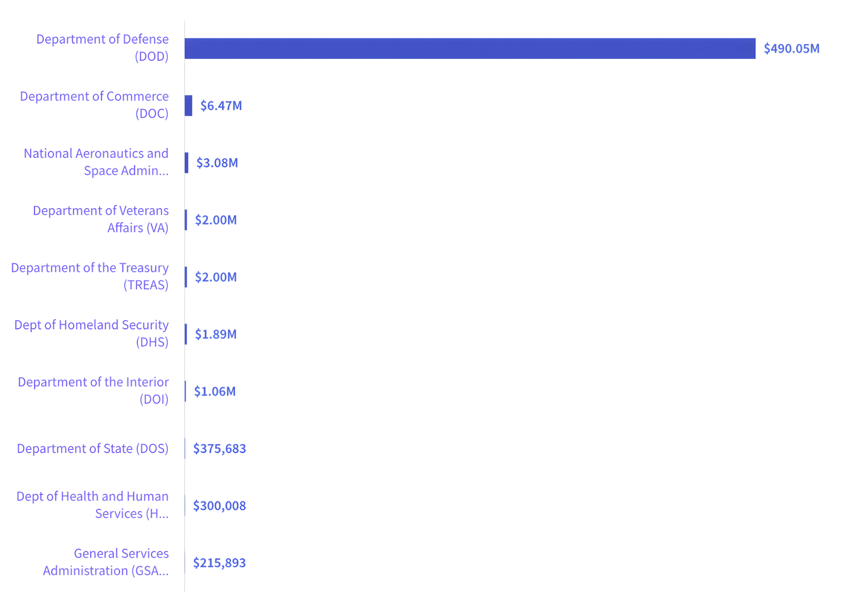Open General Services Administration (GSA) label
The width and height of the screenshot is (858, 616).
click(x=106, y=562)
